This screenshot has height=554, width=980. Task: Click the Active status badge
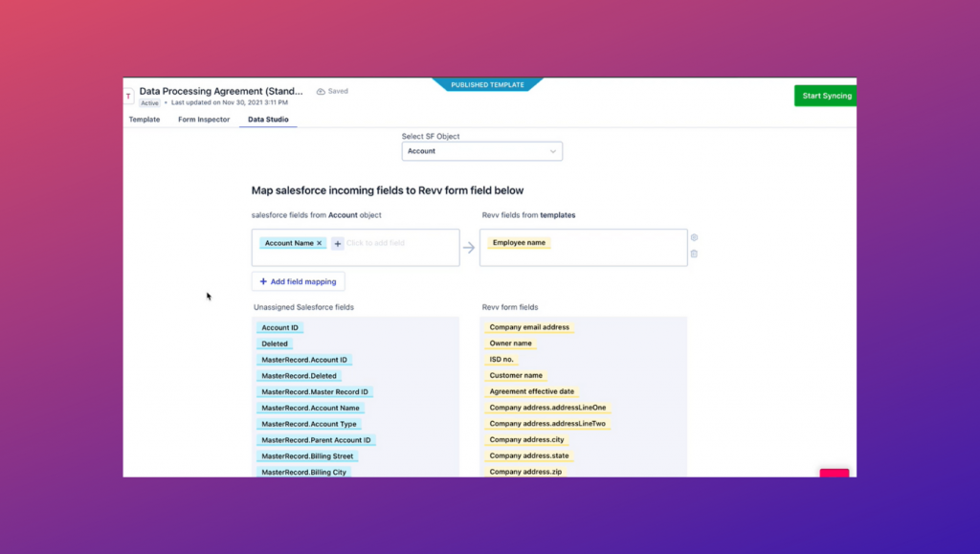click(149, 103)
